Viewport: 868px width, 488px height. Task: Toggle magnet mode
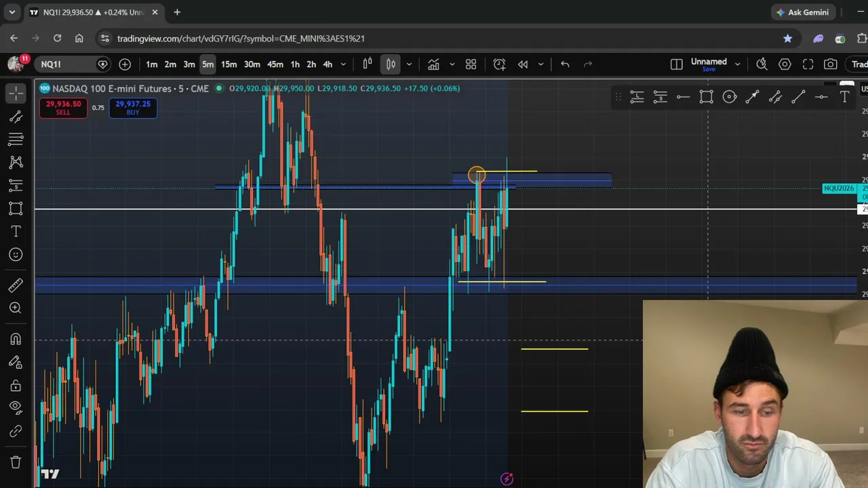[16, 339]
